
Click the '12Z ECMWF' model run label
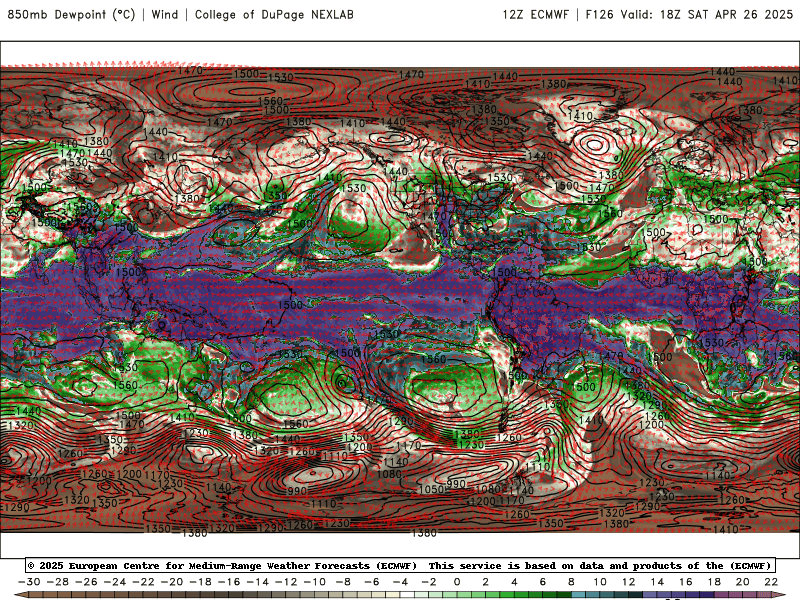click(x=535, y=14)
